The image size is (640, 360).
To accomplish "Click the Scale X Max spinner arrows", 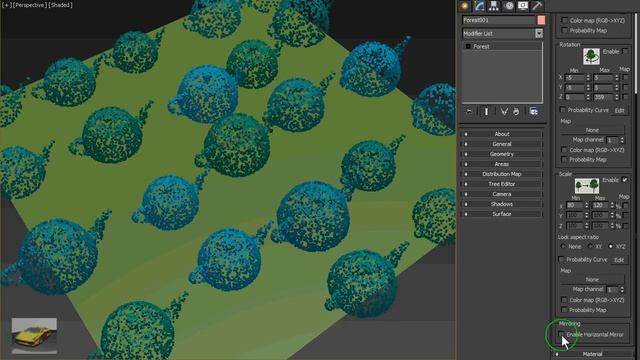I will click(612, 205).
